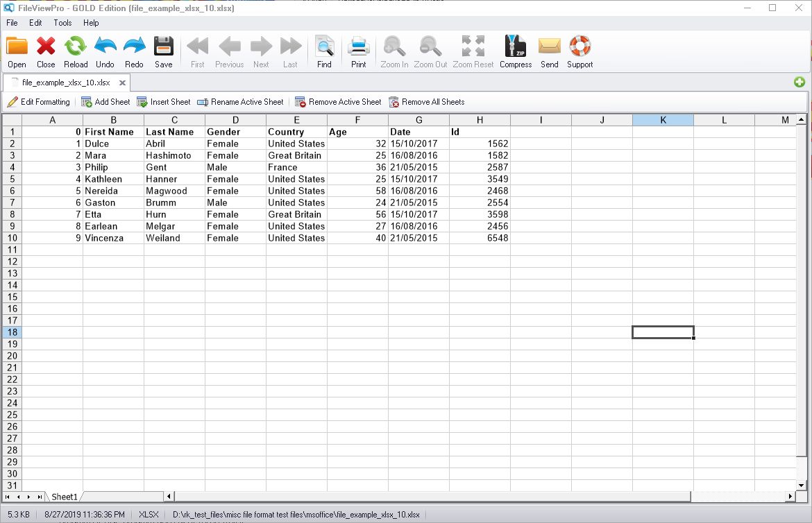Rename the active sheet
The image size is (812, 523).
240,102
